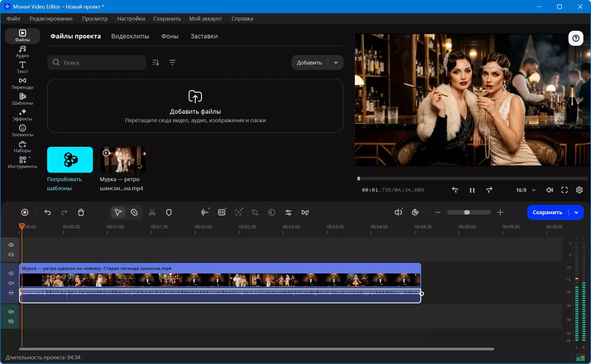Click the blue Сохранить export button

coord(547,212)
